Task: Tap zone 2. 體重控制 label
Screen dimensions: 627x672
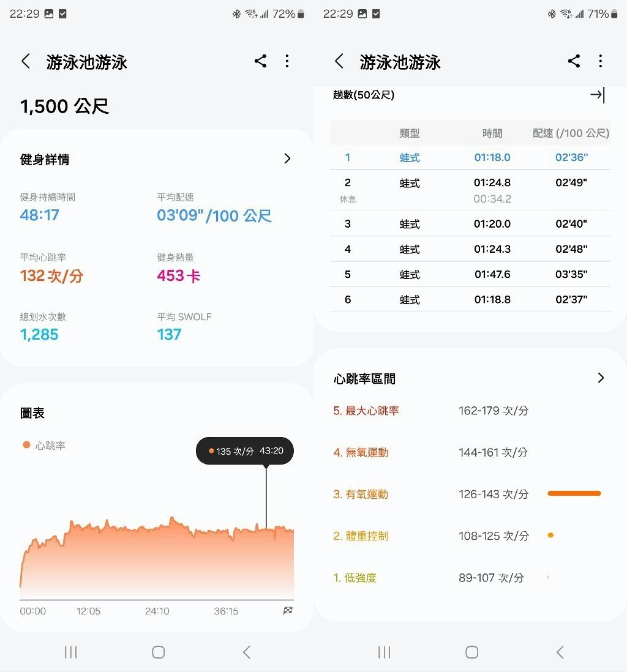Action: point(361,536)
